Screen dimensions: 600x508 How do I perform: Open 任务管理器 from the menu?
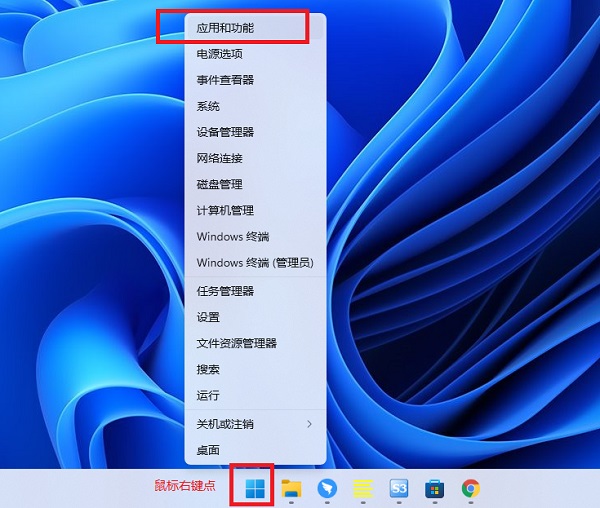[255, 291]
